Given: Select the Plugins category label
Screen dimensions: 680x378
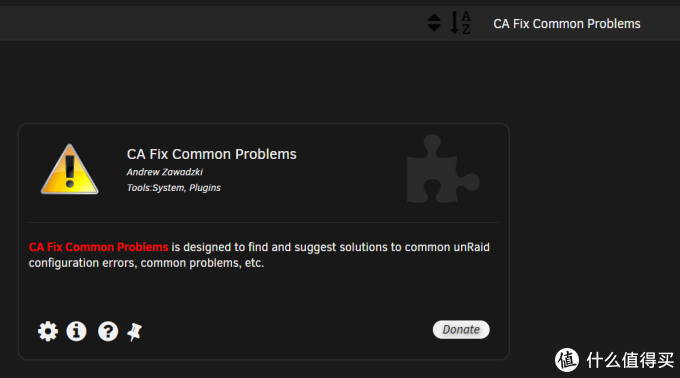Looking at the screenshot, I should point(205,188).
